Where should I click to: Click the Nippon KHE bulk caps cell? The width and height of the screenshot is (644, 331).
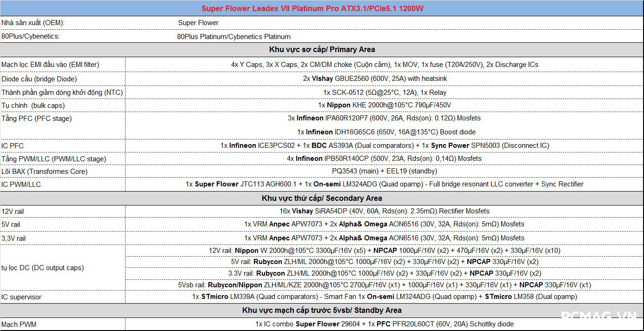385,106
